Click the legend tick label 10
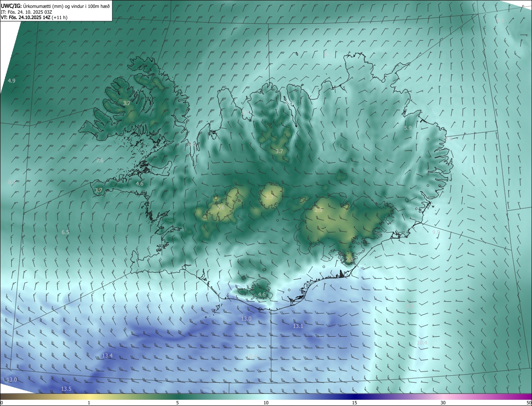 tap(266, 403)
